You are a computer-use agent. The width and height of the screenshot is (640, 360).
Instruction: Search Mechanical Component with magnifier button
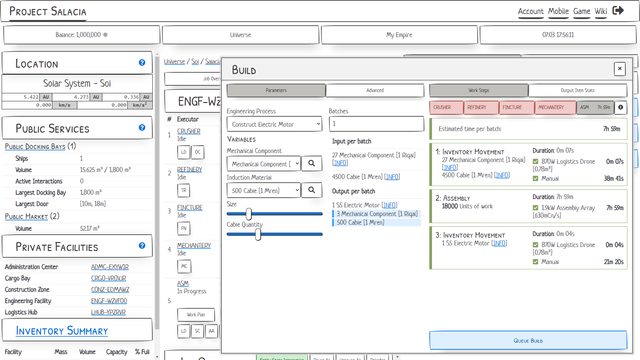click(x=311, y=163)
